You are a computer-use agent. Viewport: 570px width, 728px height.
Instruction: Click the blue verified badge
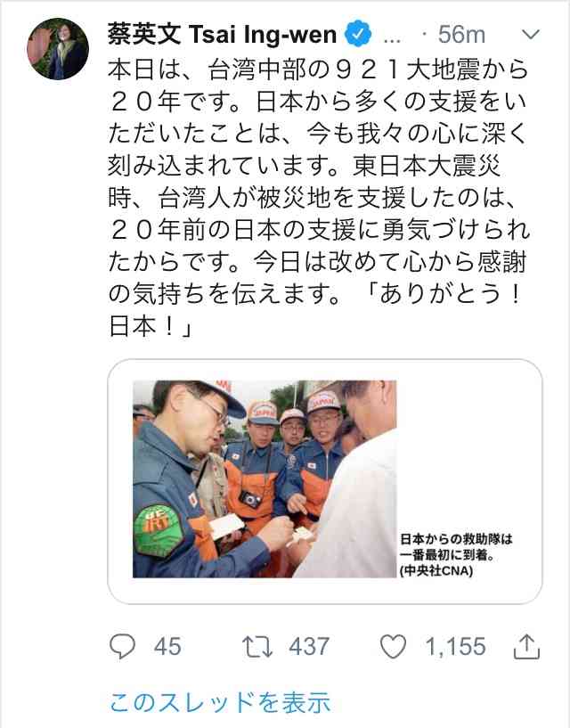click(x=358, y=34)
